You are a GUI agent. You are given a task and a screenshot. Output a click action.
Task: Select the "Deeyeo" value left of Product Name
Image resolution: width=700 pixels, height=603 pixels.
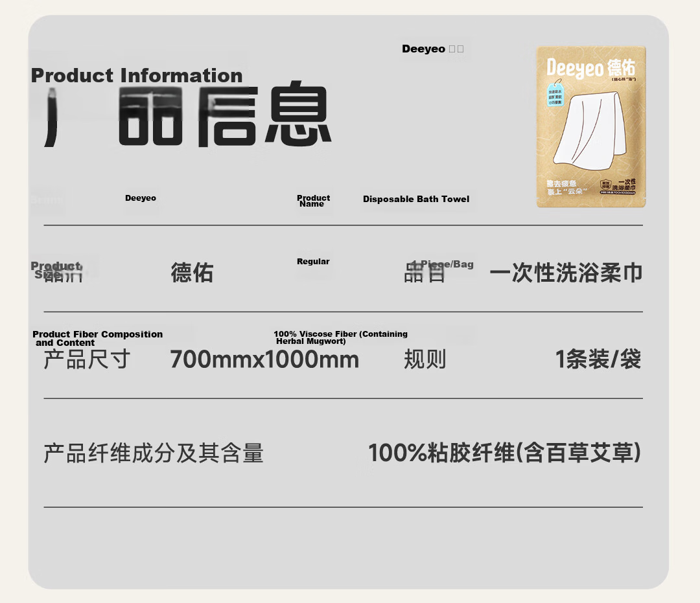[x=141, y=198]
